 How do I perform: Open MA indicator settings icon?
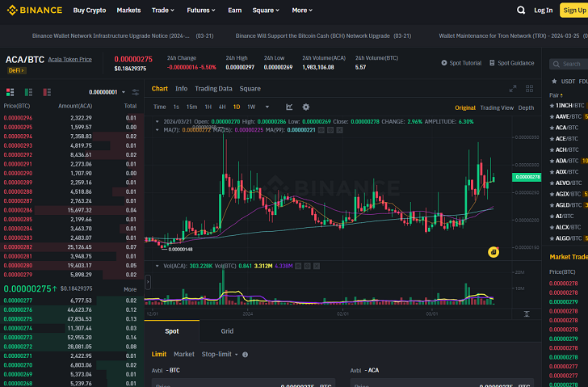tap(330, 130)
